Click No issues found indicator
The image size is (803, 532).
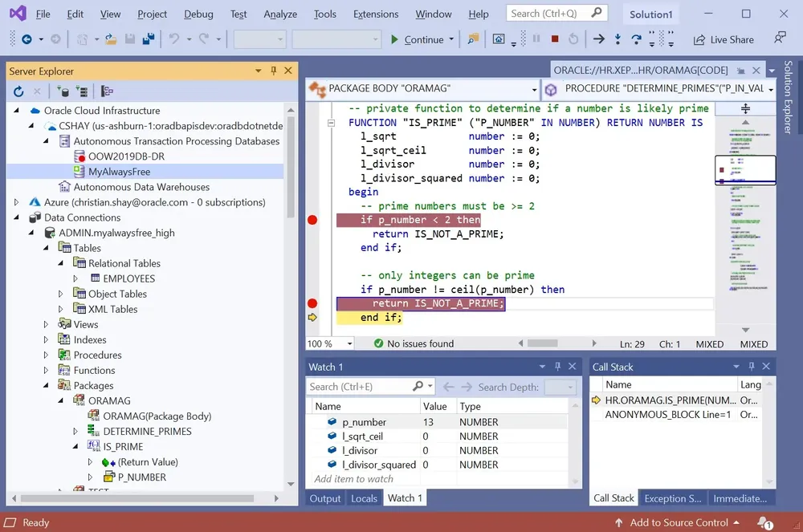point(414,343)
